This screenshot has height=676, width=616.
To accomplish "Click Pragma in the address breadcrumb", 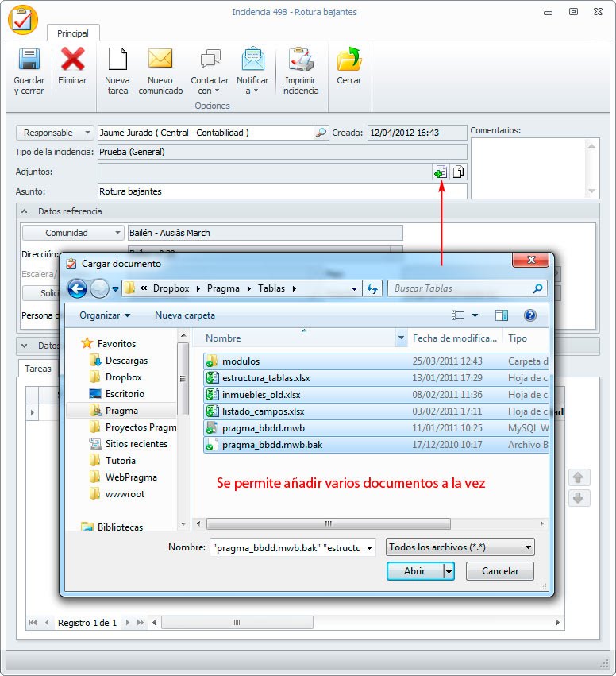I will pos(223,288).
